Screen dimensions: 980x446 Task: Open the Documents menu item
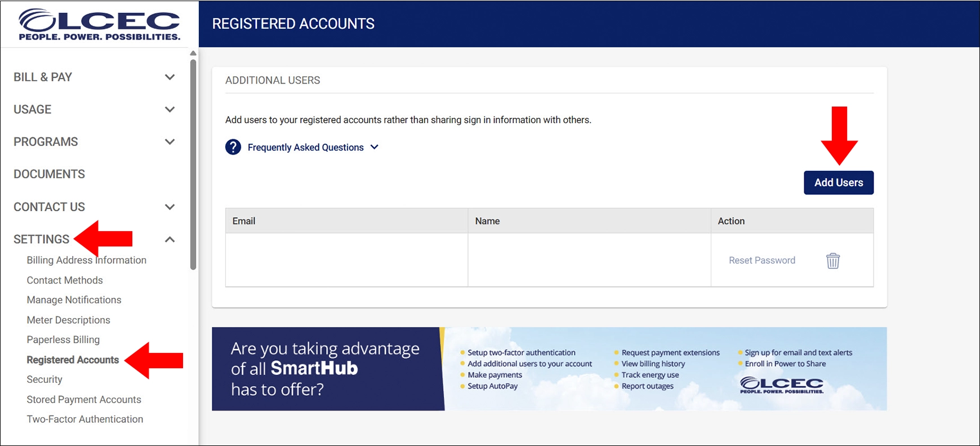(50, 174)
